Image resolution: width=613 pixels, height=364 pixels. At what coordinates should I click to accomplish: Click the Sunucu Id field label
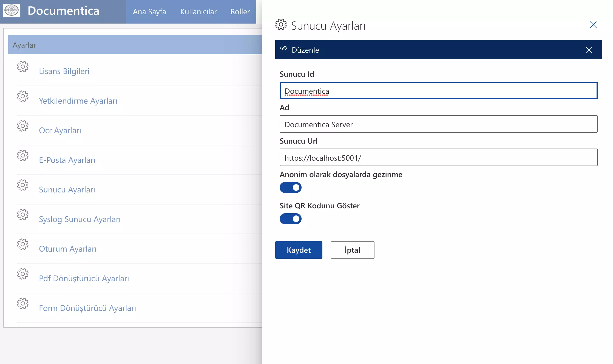(x=297, y=74)
